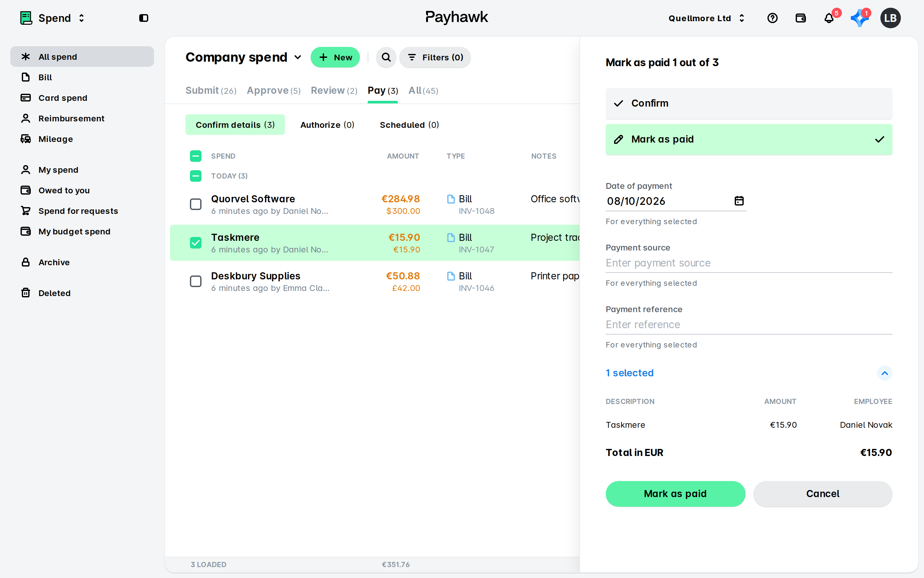Open the wallet icon in top bar
924x578 pixels.
(x=800, y=18)
